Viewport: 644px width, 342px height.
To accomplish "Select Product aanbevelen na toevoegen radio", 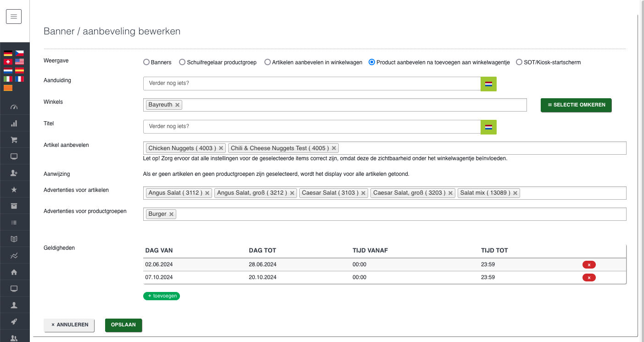I will [372, 62].
